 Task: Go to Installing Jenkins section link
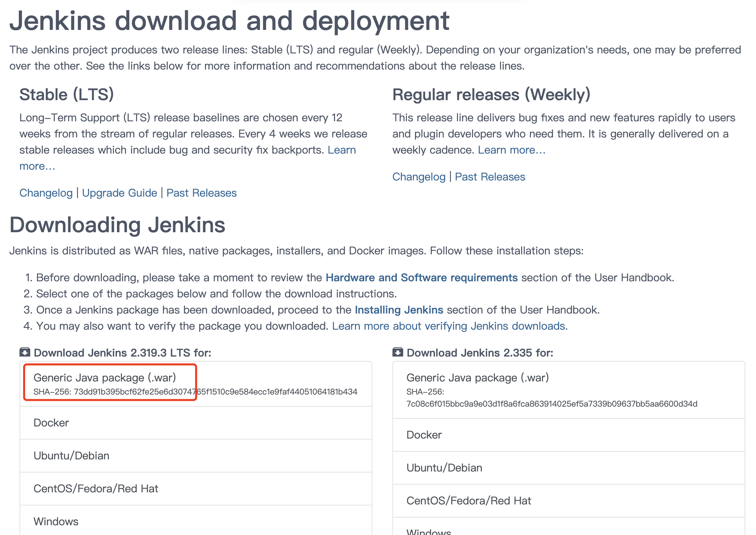399,310
